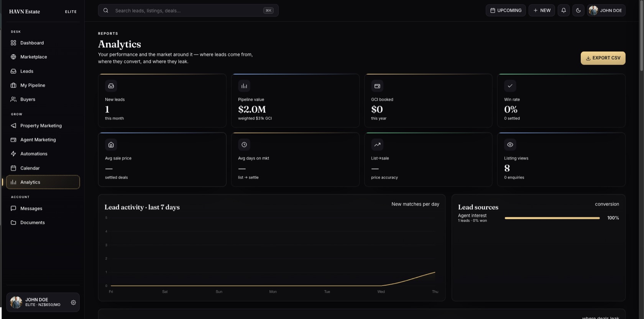The image size is (644, 319).
Task: Select Property Marketing menu item
Action: (x=43, y=126)
